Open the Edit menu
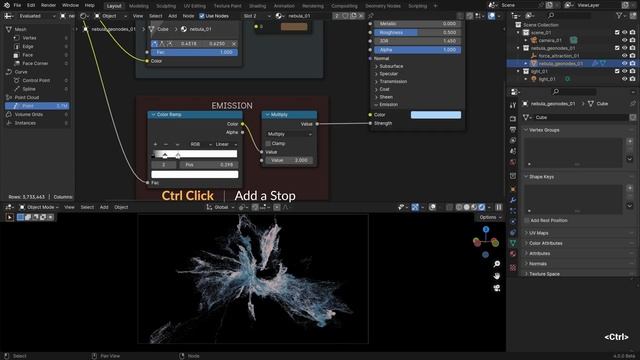Screen dimensions: 640x360 31,5
